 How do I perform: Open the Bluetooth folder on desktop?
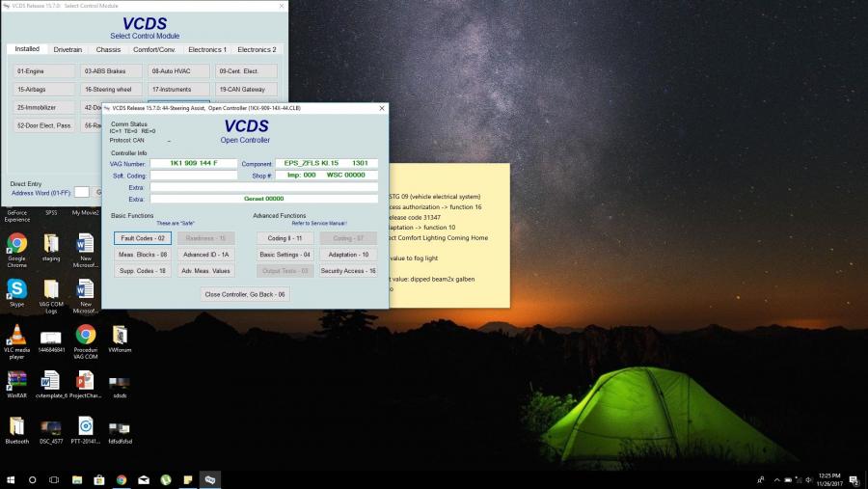pos(17,425)
